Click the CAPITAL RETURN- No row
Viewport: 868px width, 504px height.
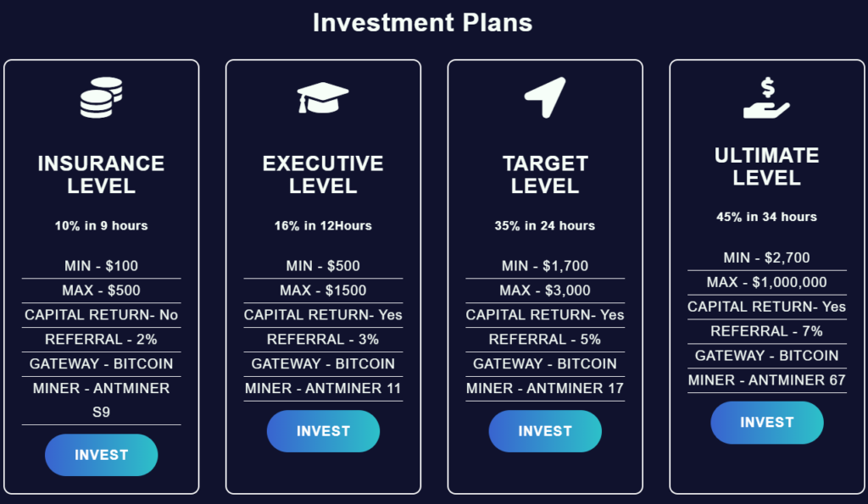101,315
